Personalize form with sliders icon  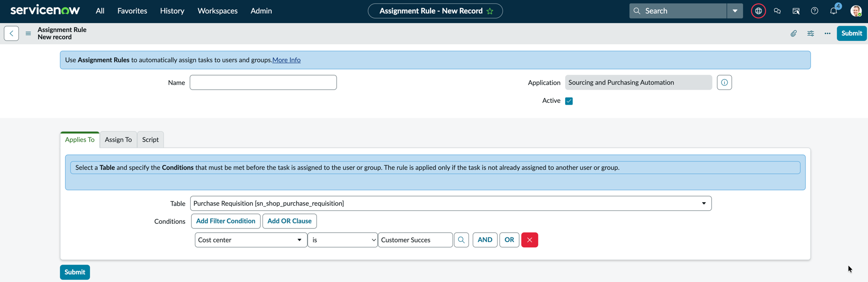tap(811, 33)
